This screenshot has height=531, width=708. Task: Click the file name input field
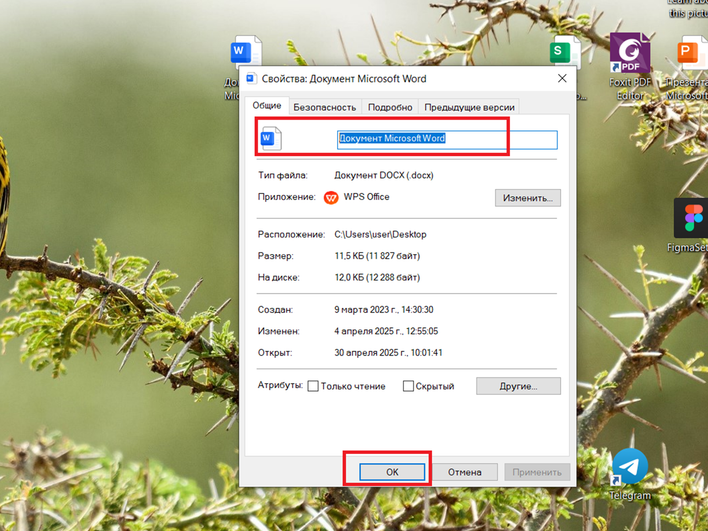(x=447, y=140)
